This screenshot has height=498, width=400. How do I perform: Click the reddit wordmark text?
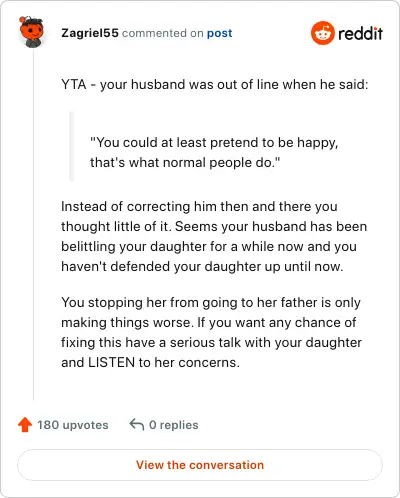360,33
